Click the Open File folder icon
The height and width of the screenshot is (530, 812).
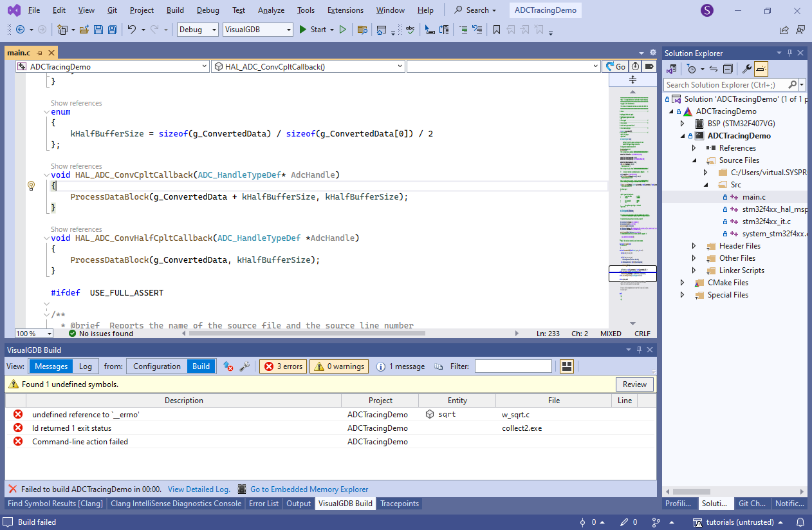pos(84,30)
